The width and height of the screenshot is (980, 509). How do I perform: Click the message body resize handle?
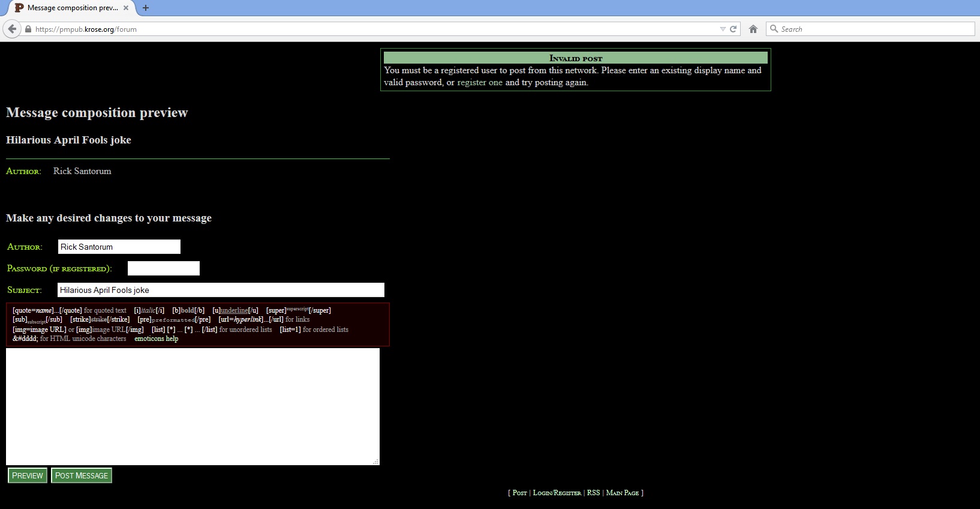(375, 461)
